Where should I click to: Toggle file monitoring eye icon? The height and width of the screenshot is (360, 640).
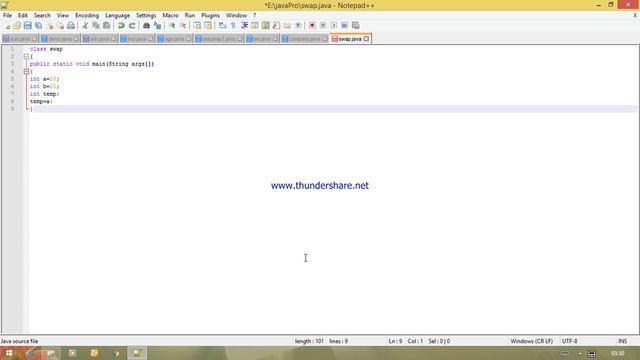[x=298, y=26]
